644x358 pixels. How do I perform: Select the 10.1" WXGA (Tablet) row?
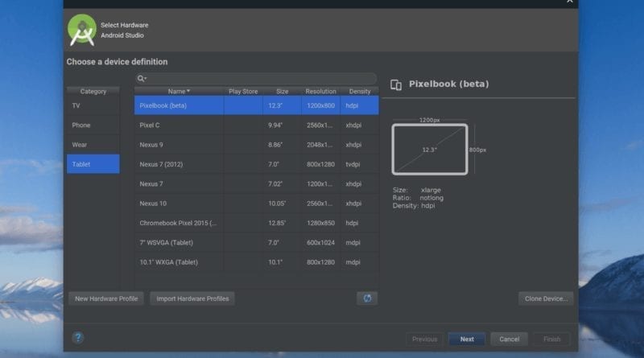pos(256,262)
